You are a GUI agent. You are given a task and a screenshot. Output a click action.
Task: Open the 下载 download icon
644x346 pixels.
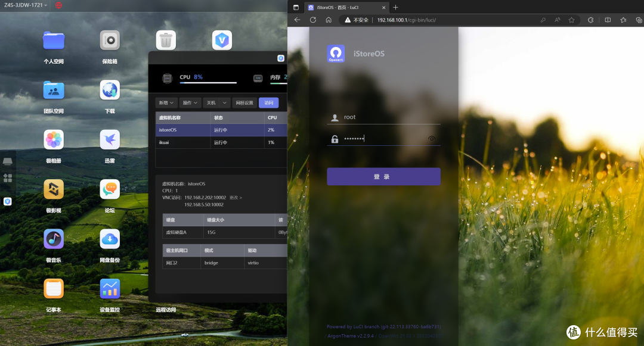pos(110,90)
